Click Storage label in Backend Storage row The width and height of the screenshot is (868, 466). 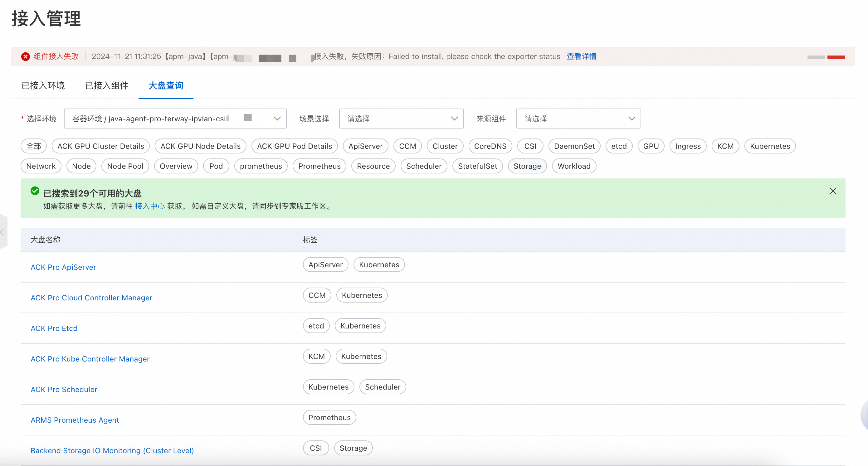click(x=354, y=448)
